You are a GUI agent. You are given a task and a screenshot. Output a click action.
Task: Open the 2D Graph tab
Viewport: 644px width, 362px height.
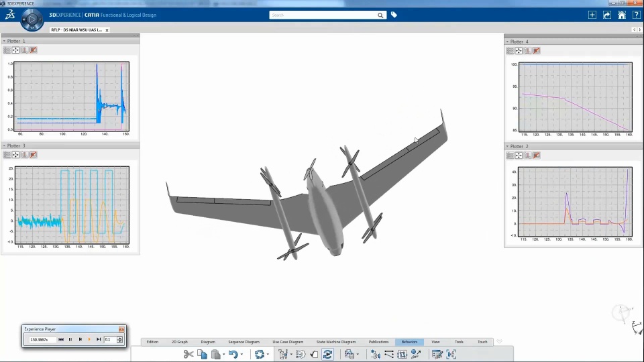coord(180,342)
